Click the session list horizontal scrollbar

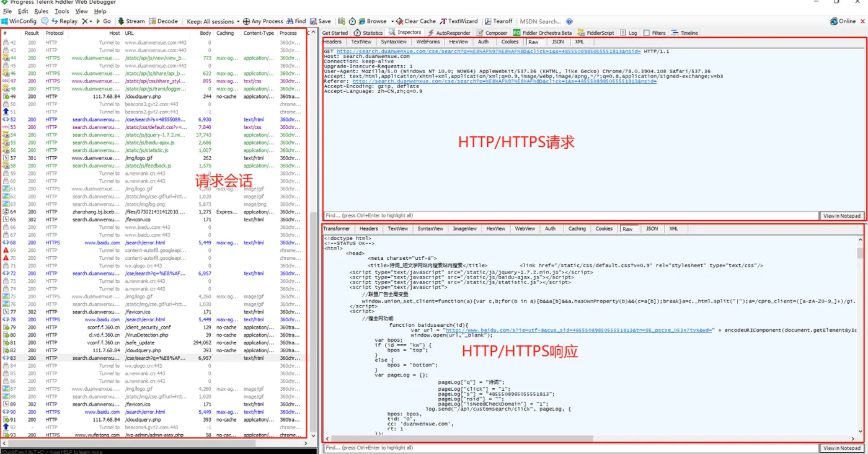[154, 442]
